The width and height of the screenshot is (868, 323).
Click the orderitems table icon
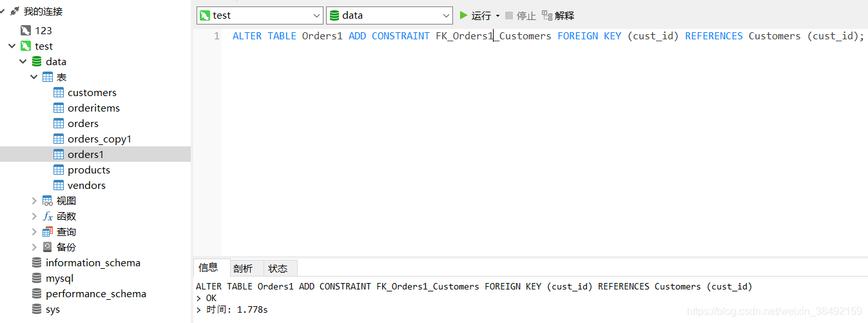59,108
